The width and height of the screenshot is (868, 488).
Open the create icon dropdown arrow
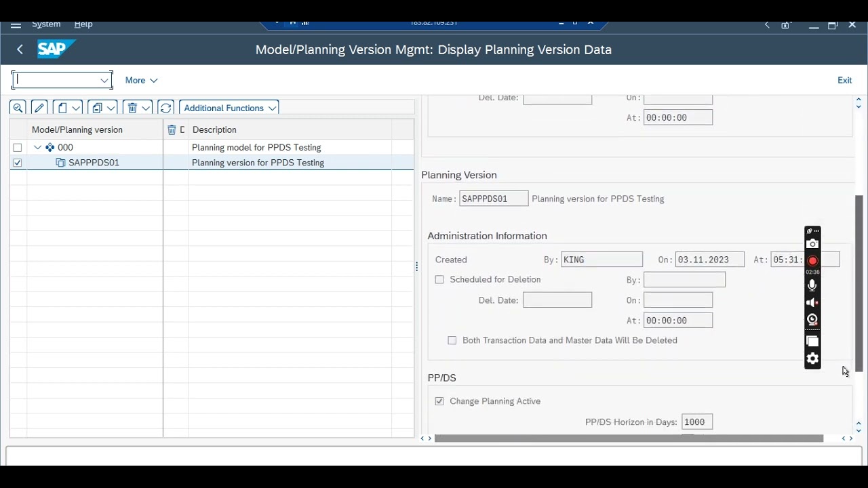(76, 108)
